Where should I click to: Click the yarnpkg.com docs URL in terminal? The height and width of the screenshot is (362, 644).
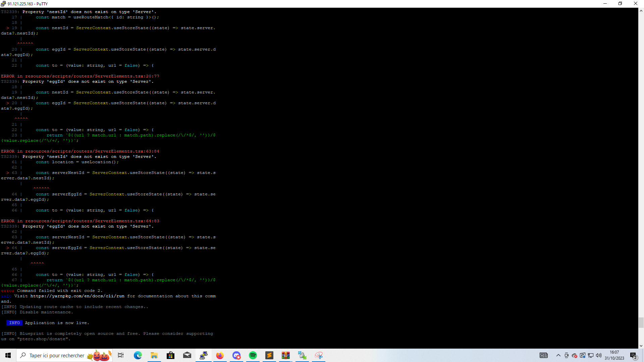coord(77,296)
